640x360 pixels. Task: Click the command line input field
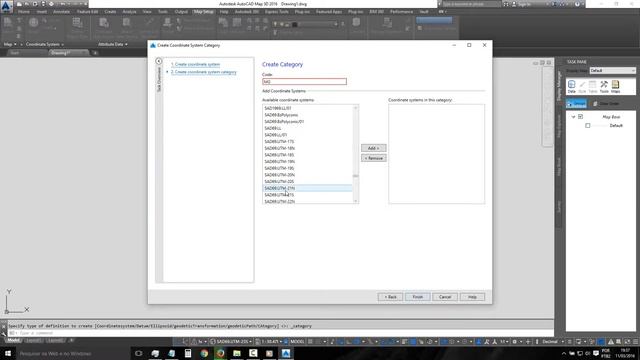[x=282, y=333]
